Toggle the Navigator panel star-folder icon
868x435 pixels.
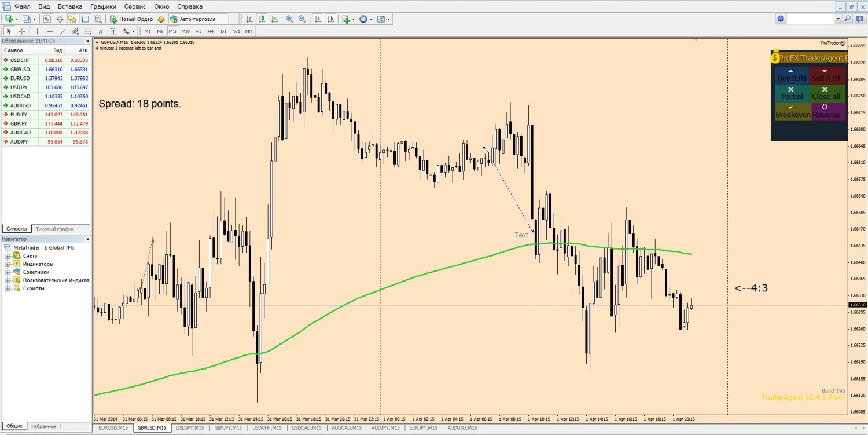[72, 19]
